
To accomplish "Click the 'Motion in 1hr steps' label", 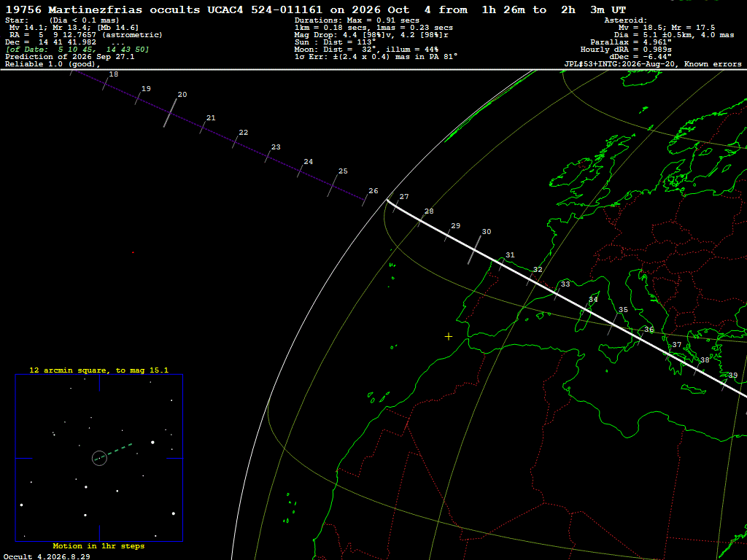I will [x=98, y=545].
